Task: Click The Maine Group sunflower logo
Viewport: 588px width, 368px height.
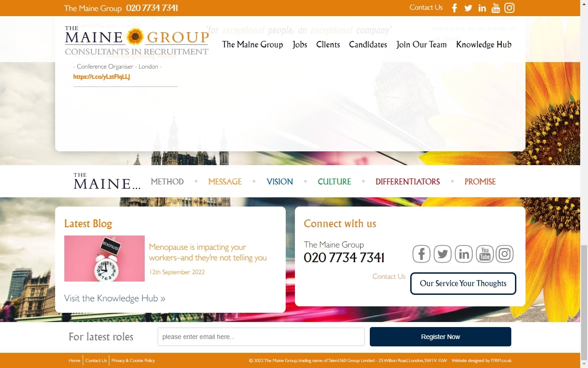Action: click(137, 40)
